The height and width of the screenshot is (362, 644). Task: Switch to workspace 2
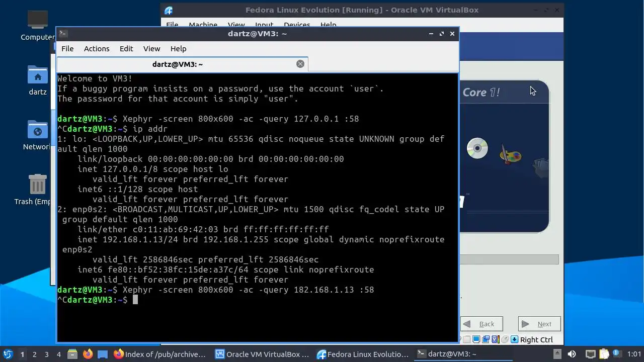pos(34,354)
